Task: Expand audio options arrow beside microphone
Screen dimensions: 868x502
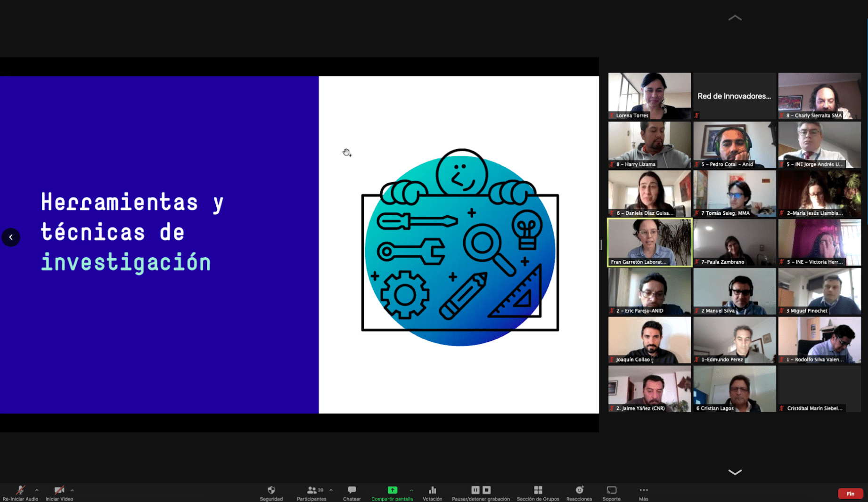Action: coord(37,490)
